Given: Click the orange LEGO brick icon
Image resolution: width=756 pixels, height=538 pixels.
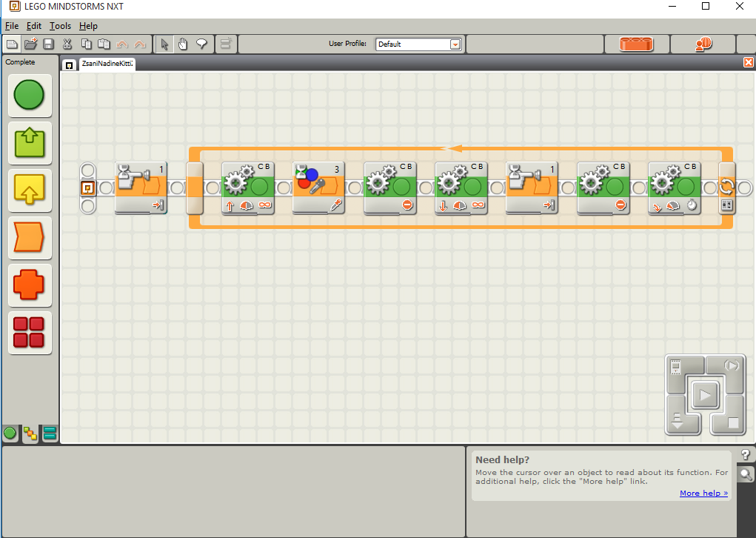Looking at the screenshot, I should click(x=636, y=44).
